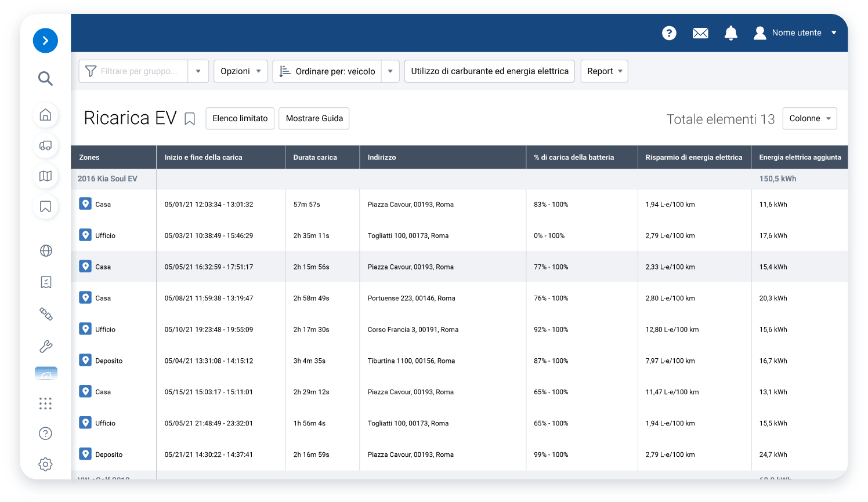The height and width of the screenshot is (502, 868).
Task: Click Utilizzo di carburante ed energia elettrica
Action: [489, 71]
